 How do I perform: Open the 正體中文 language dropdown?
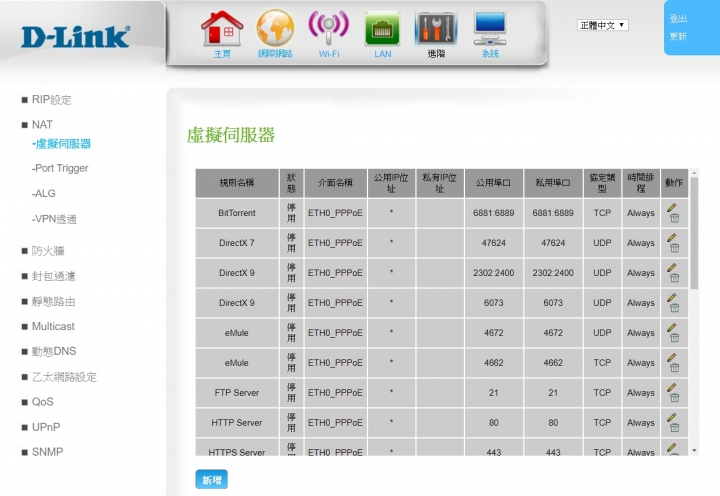602,25
